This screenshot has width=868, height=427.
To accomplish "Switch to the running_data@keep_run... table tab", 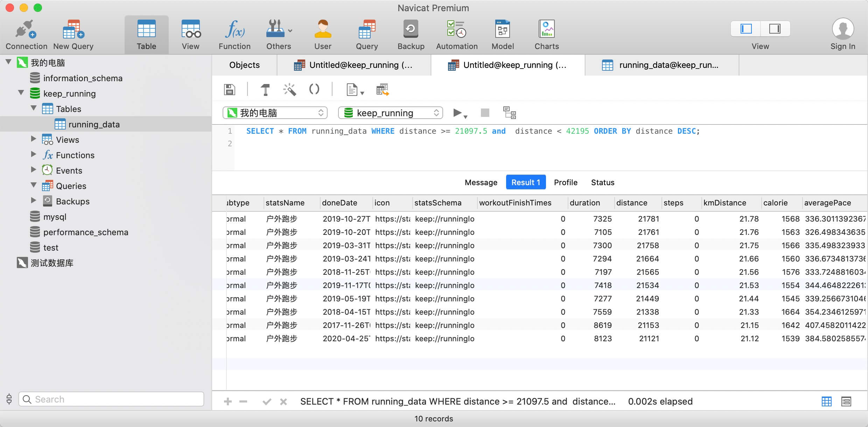I will (x=662, y=65).
